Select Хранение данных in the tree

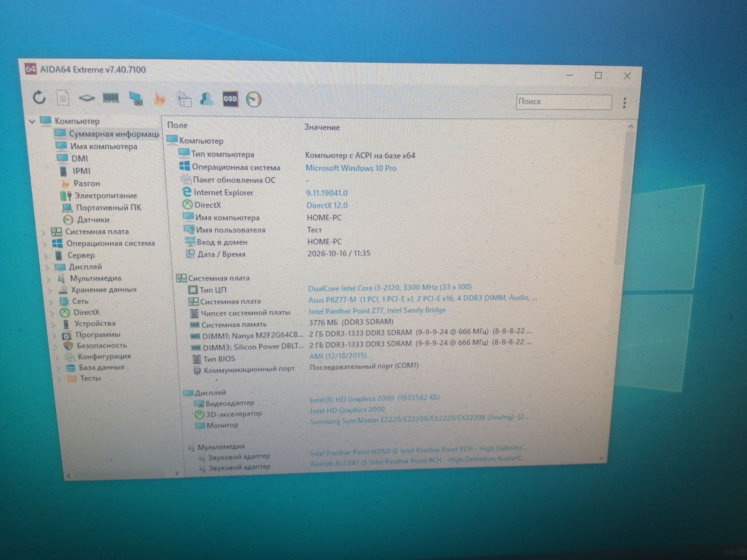point(98,290)
